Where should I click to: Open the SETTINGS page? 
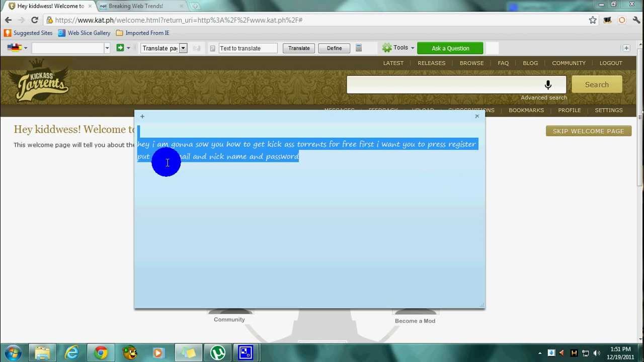[609, 110]
